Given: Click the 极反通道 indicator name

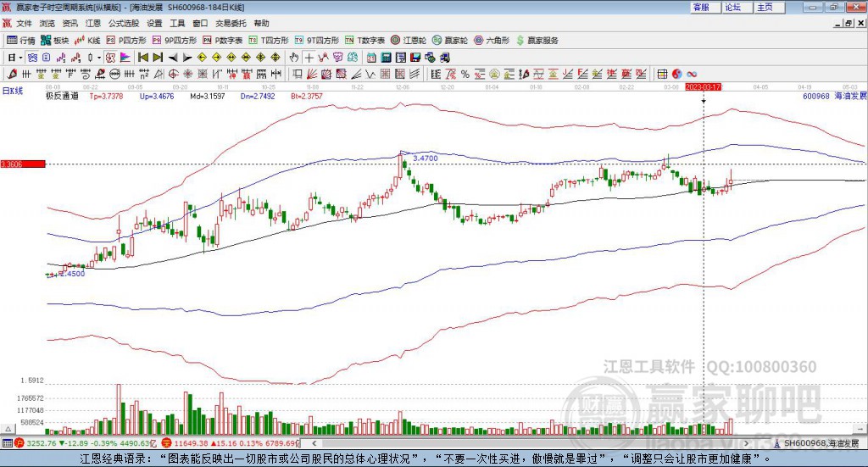Looking at the screenshot, I should (x=62, y=96).
